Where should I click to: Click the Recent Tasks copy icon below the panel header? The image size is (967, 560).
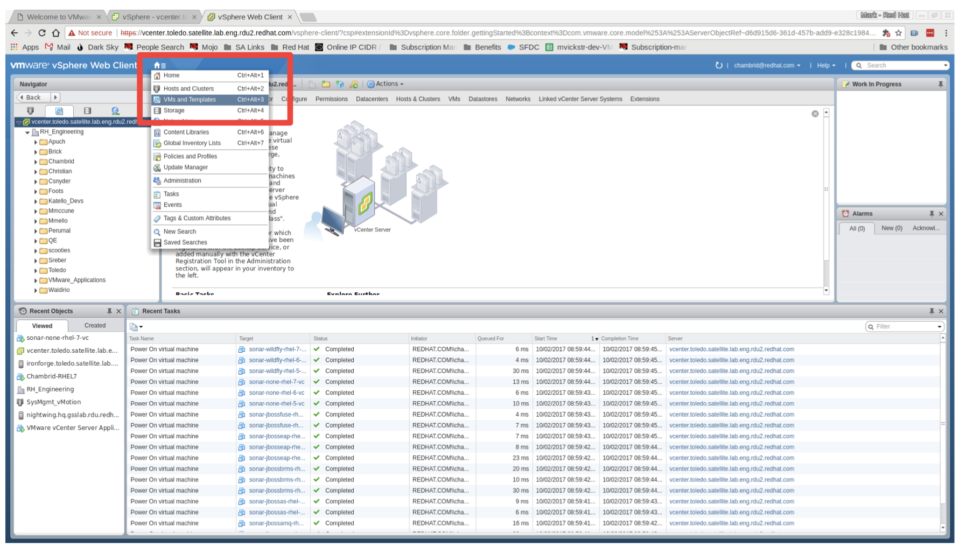[134, 326]
